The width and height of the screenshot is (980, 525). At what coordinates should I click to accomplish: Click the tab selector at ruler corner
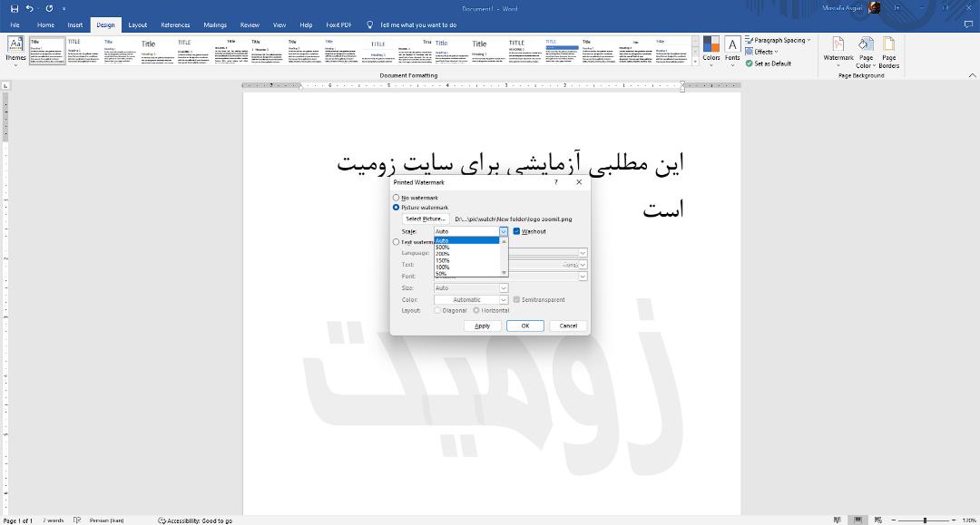click(x=5, y=85)
